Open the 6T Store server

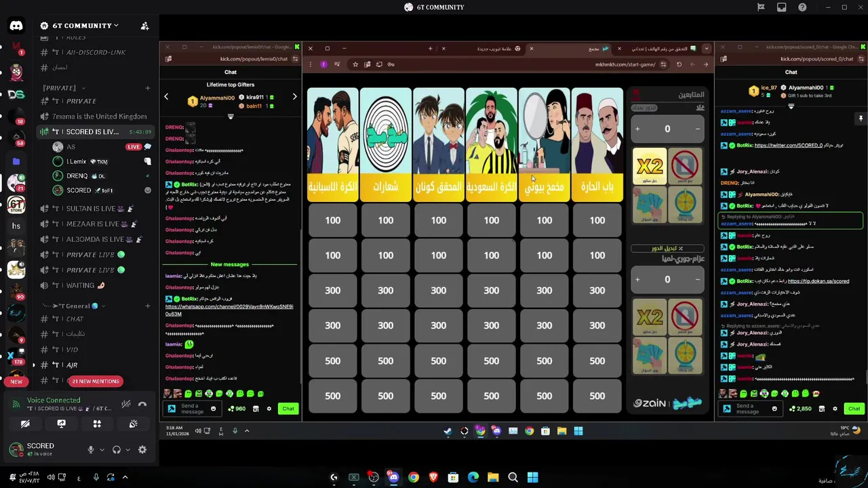(16, 204)
